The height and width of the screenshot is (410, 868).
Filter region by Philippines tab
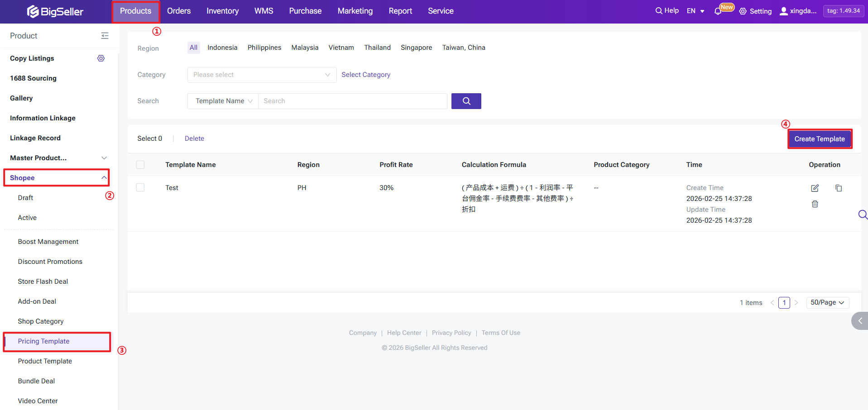click(x=264, y=48)
